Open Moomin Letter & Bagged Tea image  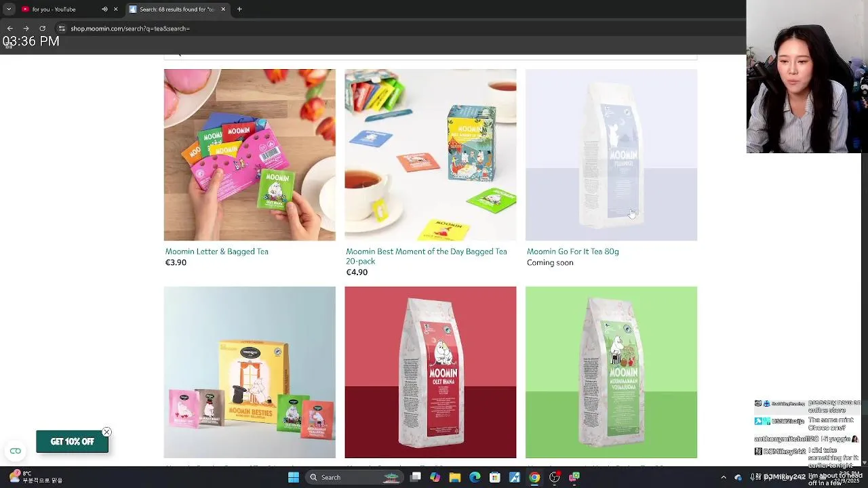pos(250,155)
